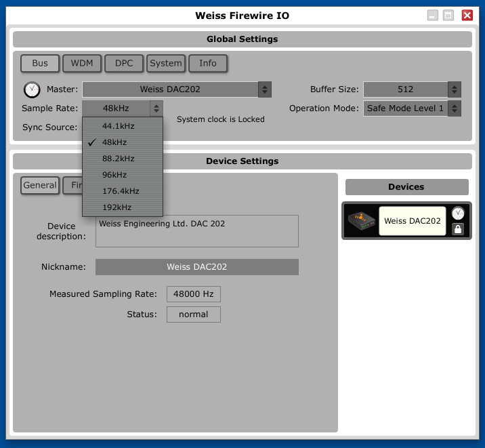Open the Bus tab
This screenshot has width=485, height=448.
(40, 63)
